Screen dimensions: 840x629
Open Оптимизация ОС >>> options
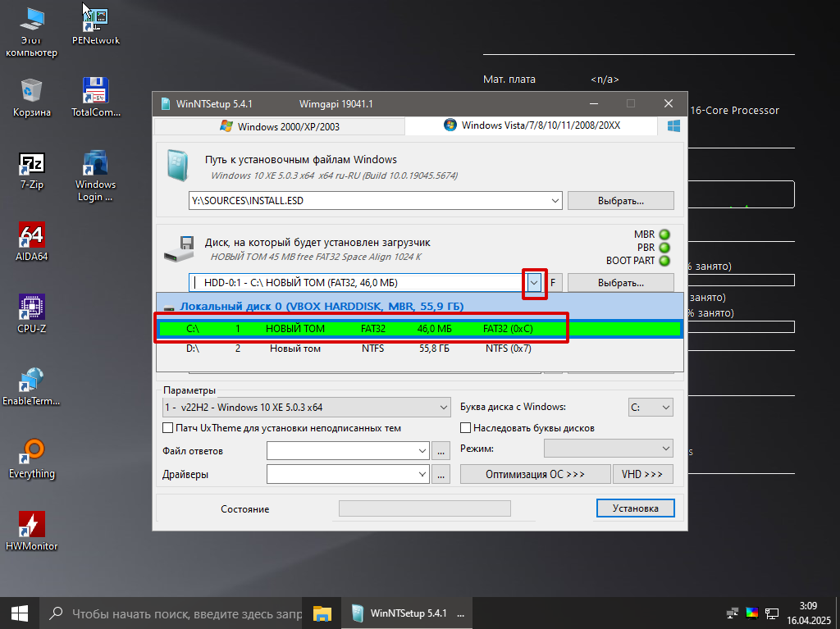(x=535, y=474)
